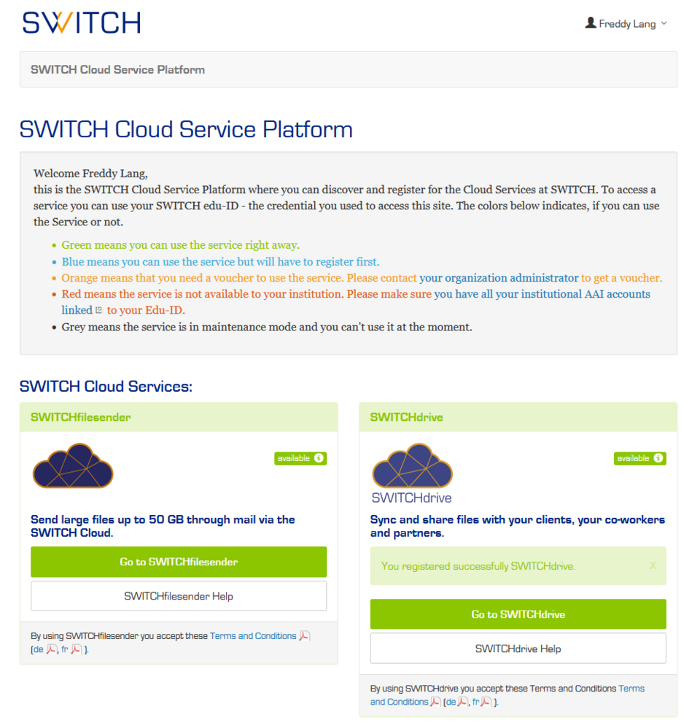
Task: Click the Go to SWITCHdrive button
Action: [518, 614]
